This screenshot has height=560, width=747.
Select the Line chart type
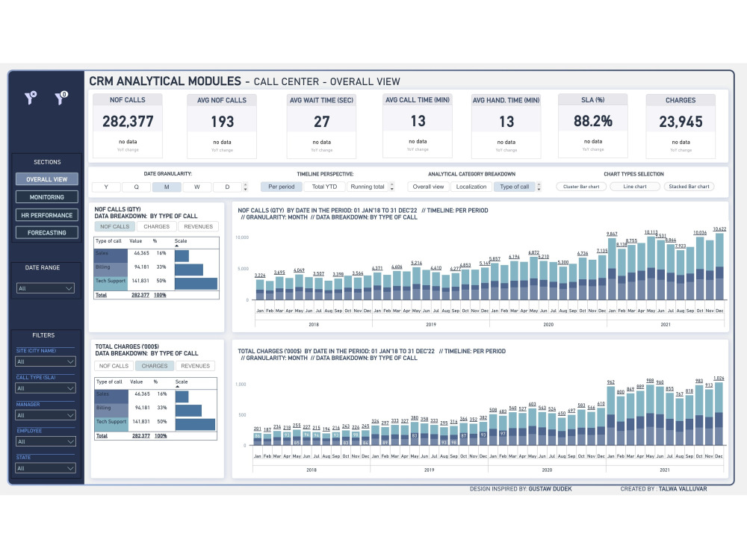coord(634,187)
